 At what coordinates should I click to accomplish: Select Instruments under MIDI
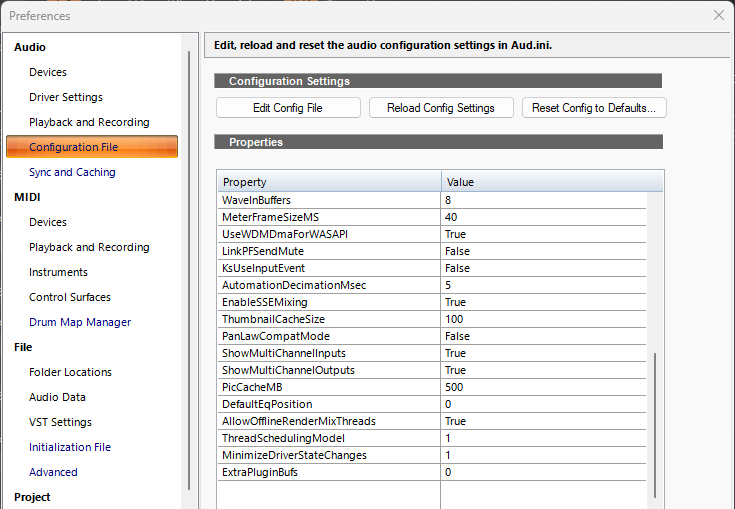tap(58, 272)
